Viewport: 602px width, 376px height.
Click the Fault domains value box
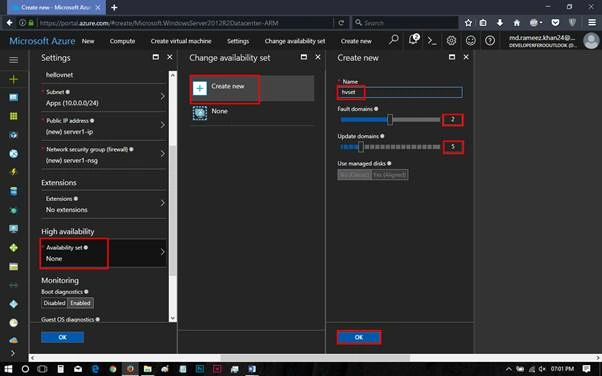point(453,119)
